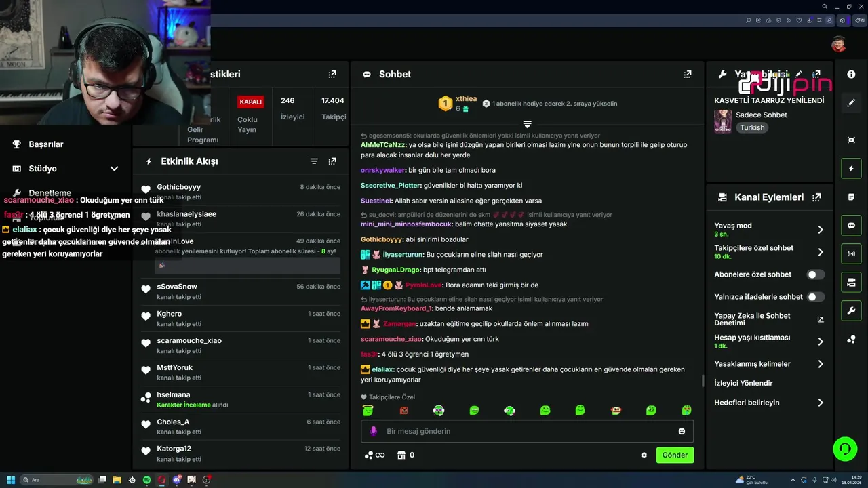Open Hesap yaşı kısıtlaması chevron
Image resolution: width=868 pixels, height=488 pixels.
pos(820,342)
